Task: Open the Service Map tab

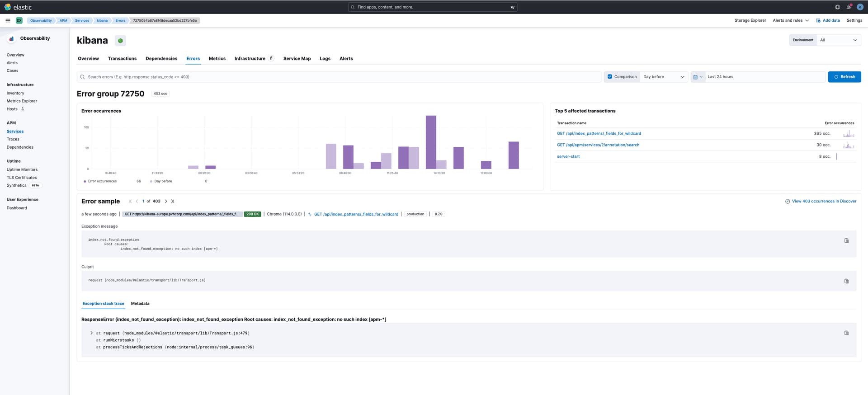Action: 297,59
